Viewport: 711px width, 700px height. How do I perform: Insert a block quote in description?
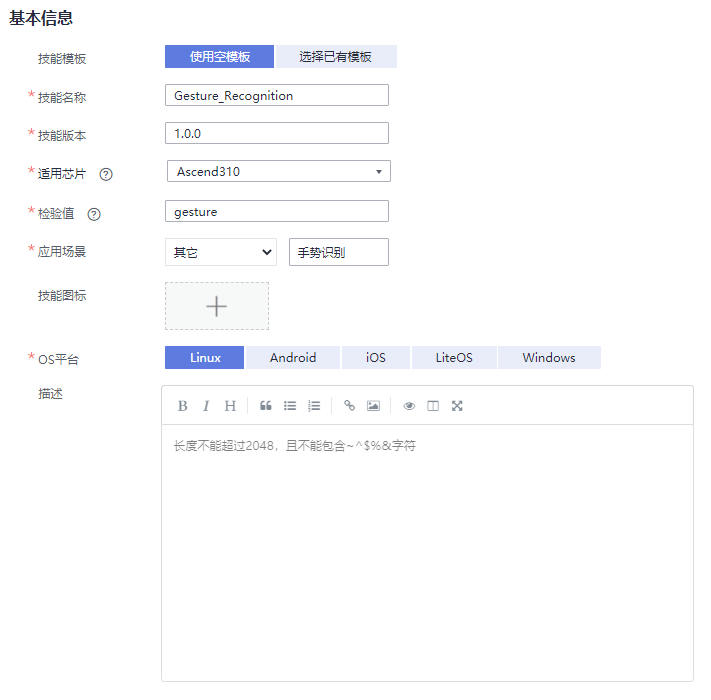[x=266, y=406]
